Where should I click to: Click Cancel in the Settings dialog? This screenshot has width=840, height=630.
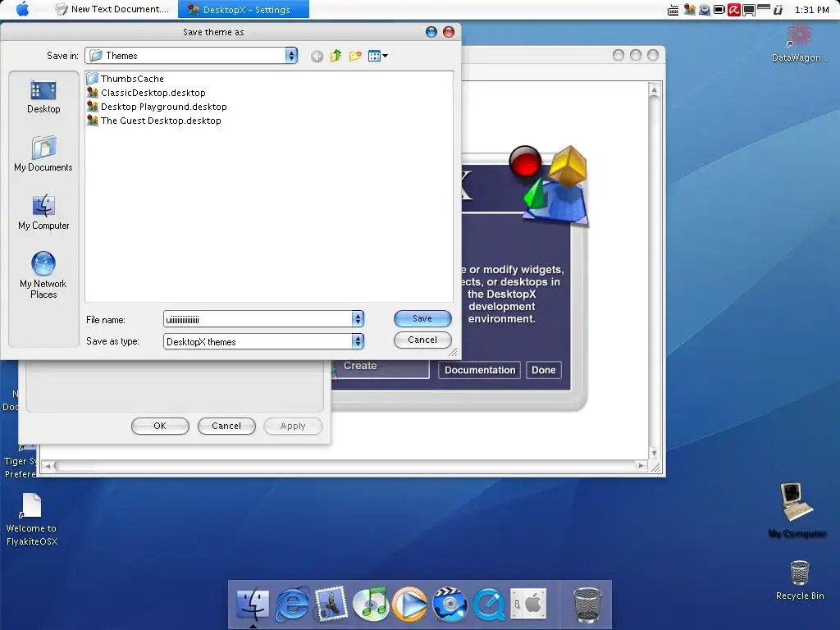point(226,426)
